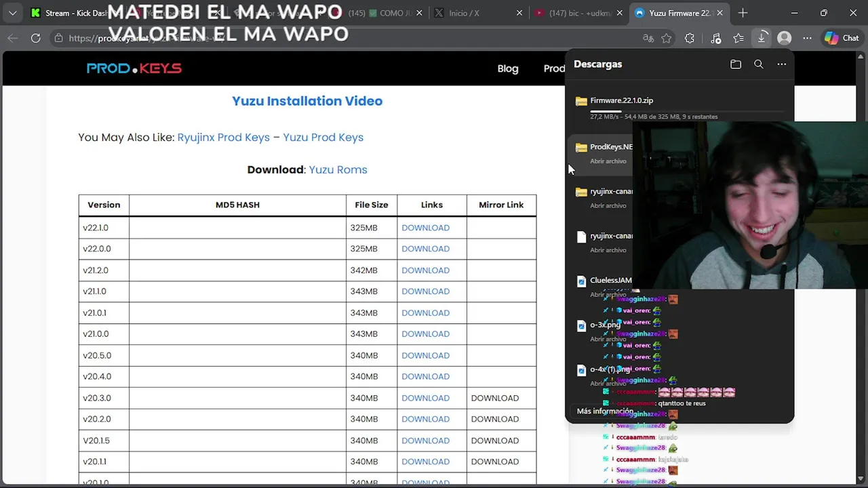Click Más información in downloads panel
The height and width of the screenshot is (488, 868).
click(605, 411)
